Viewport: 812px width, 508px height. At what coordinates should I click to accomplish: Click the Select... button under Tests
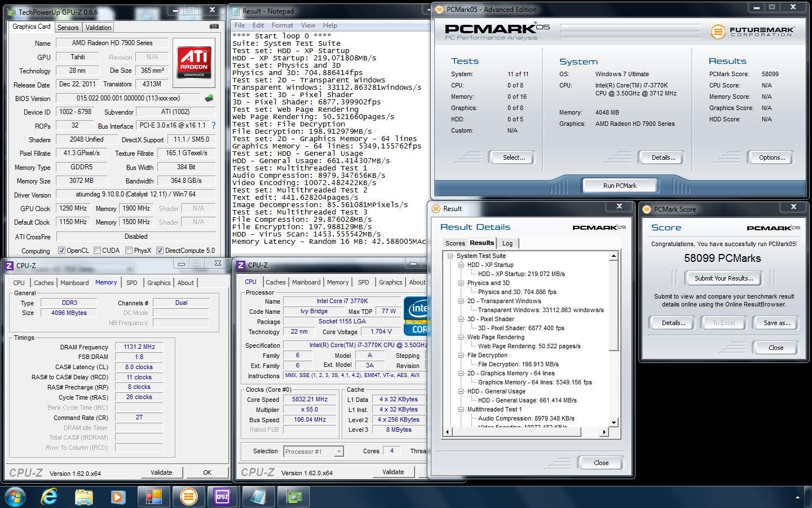point(514,157)
